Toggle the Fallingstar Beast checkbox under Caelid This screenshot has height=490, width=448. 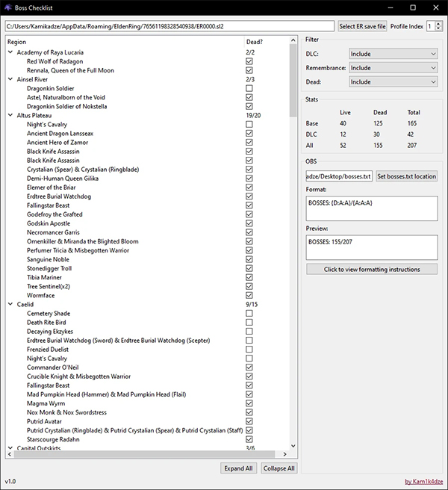point(249,385)
